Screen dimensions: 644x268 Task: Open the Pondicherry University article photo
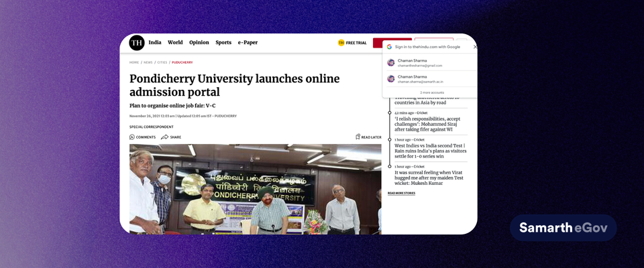255,189
